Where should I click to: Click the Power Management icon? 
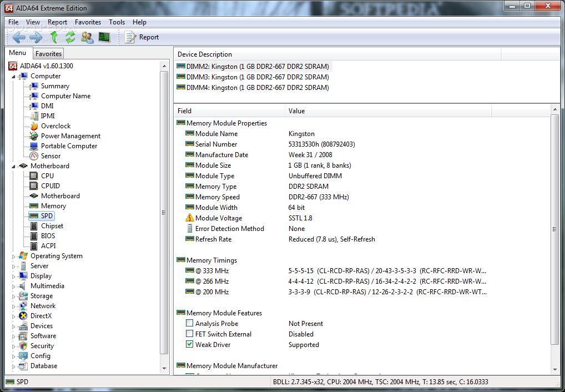[x=34, y=136]
